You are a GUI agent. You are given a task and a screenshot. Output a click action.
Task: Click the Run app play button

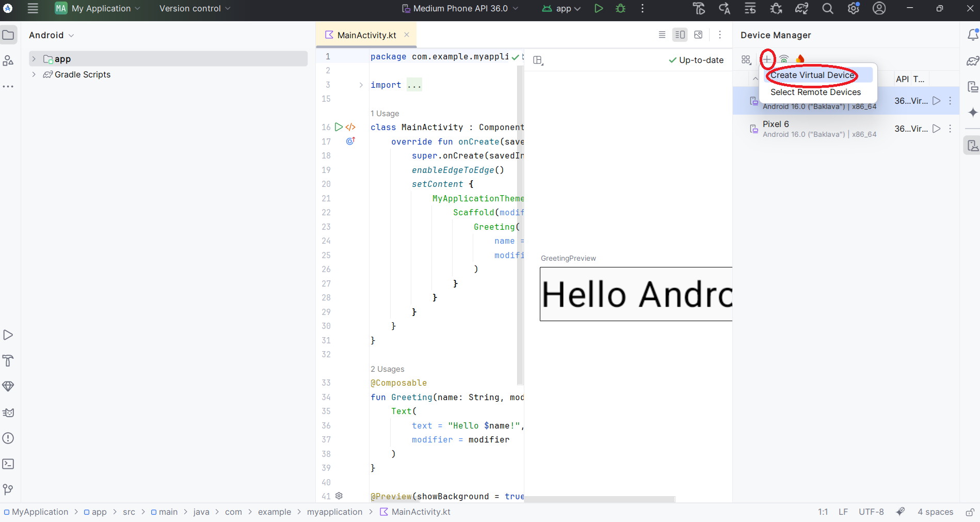[599, 8]
